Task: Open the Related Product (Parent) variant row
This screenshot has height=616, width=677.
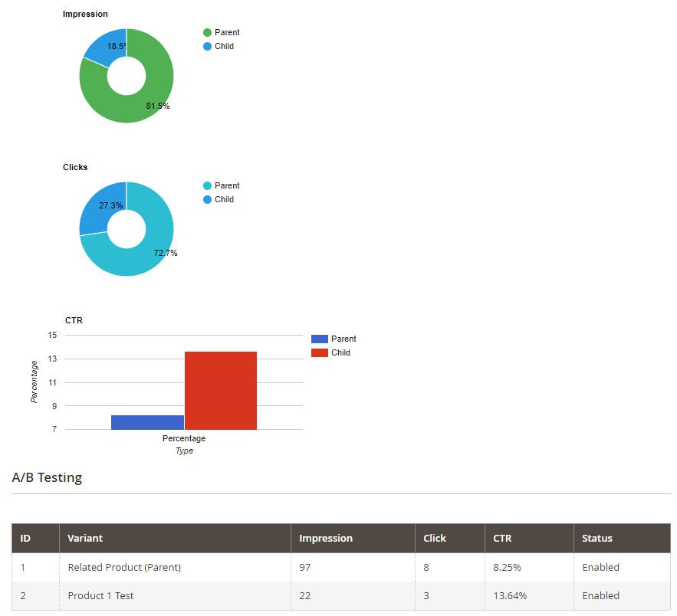Action: point(124,568)
